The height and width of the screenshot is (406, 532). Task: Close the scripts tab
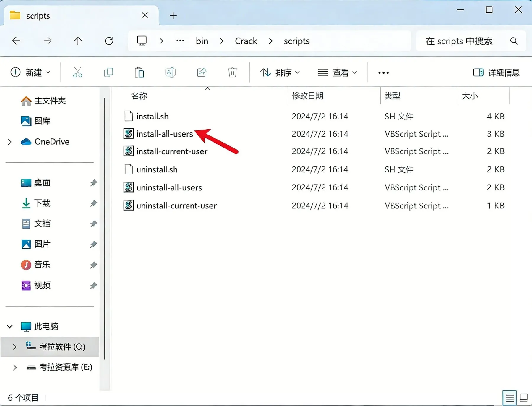coord(145,15)
